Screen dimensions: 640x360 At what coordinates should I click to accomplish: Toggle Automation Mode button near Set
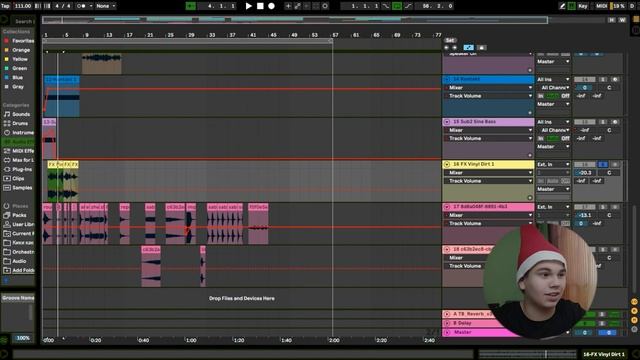469,48
